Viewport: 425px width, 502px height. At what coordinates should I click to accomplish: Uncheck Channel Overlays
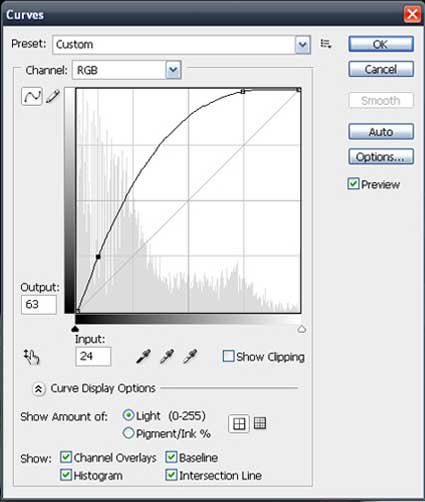click(x=66, y=457)
